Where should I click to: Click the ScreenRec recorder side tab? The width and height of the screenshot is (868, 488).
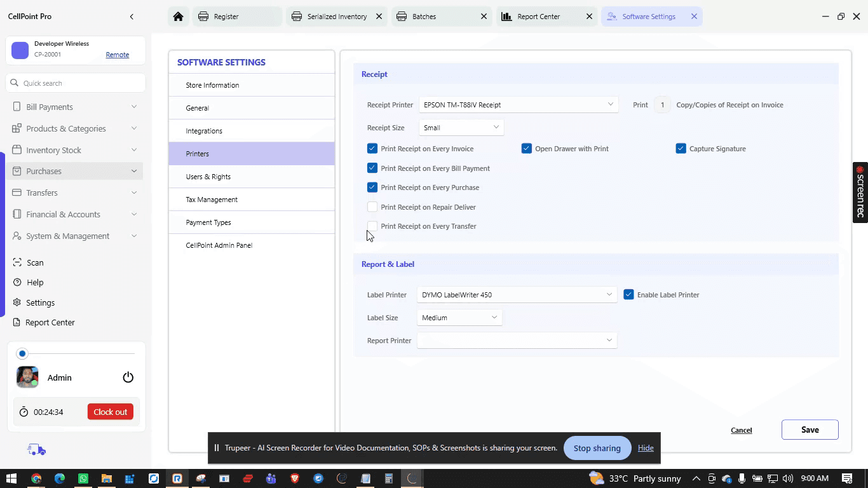[860, 193]
